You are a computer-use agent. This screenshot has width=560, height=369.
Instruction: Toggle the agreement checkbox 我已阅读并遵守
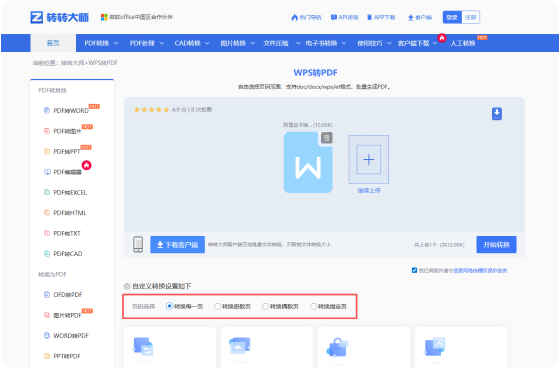[x=414, y=270]
